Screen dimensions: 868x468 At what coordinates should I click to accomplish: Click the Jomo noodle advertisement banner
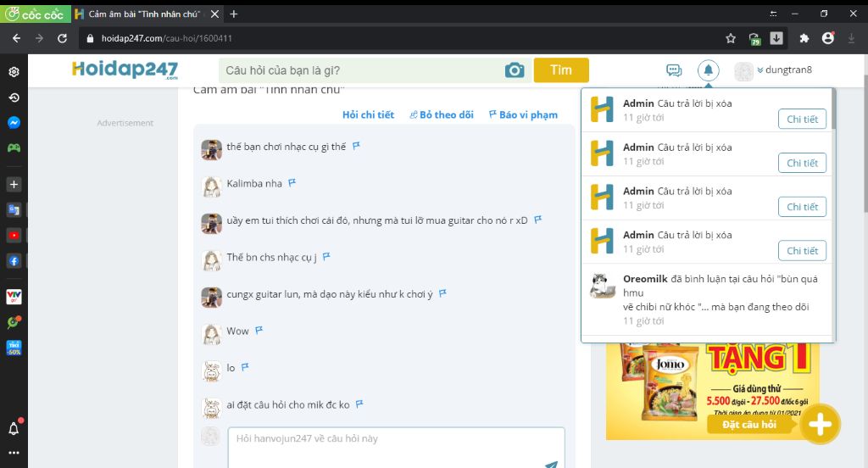click(x=712, y=392)
